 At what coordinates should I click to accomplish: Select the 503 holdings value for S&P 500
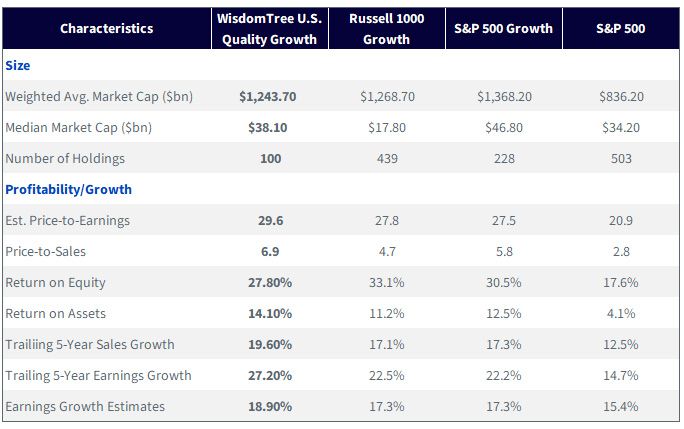click(621, 158)
